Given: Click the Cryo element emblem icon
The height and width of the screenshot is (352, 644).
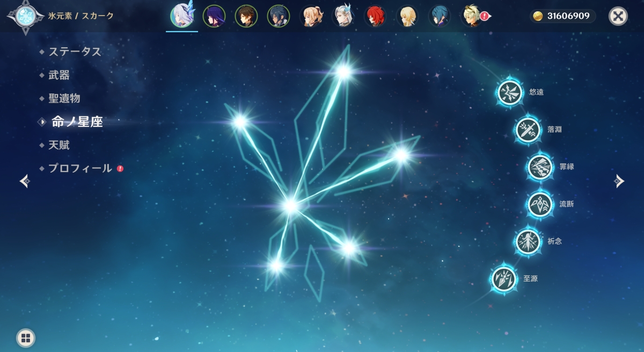Looking at the screenshot, I should [x=25, y=16].
